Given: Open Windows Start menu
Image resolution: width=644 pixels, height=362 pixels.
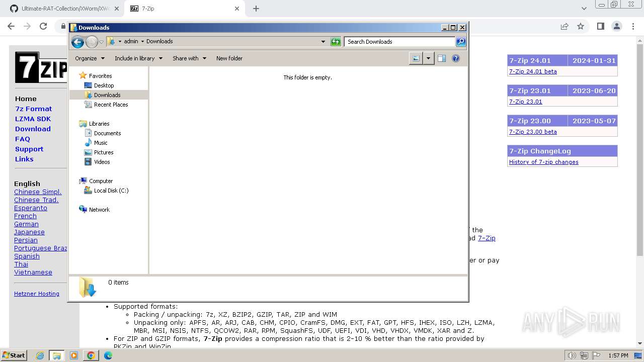Looking at the screenshot, I should 14,355.
